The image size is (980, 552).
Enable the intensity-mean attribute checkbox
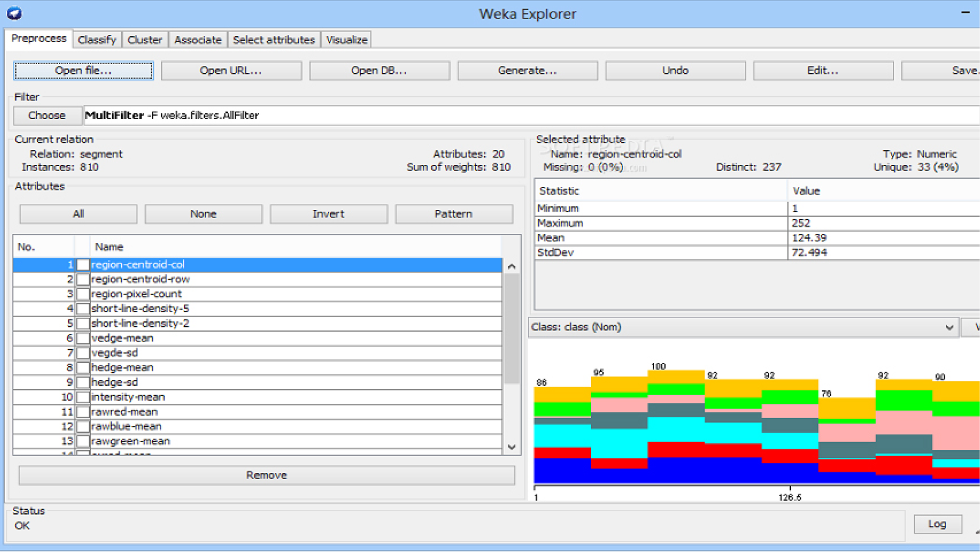(83, 397)
